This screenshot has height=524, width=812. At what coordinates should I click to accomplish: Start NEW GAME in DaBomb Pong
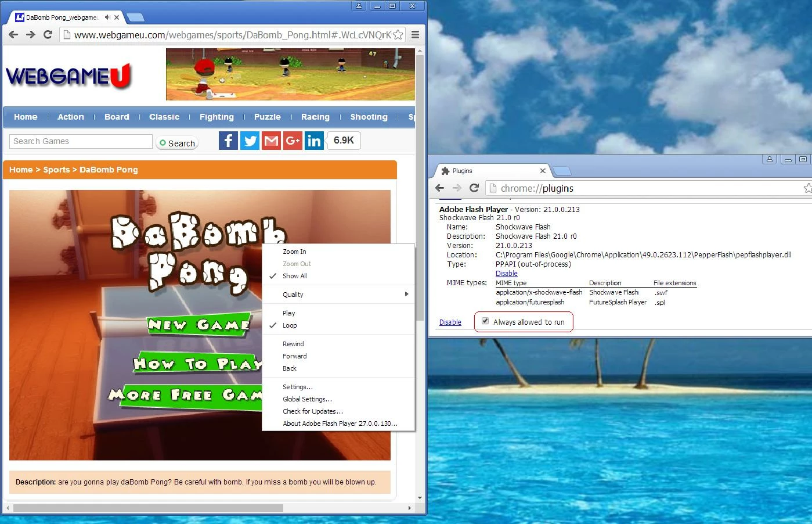pos(199,325)
